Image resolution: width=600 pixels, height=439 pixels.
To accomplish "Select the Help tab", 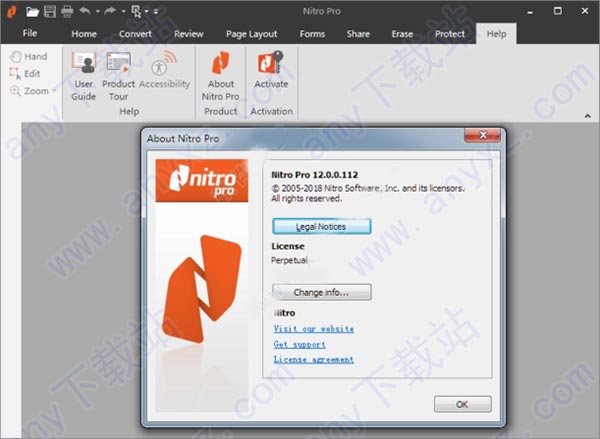I will pos(496,34).
